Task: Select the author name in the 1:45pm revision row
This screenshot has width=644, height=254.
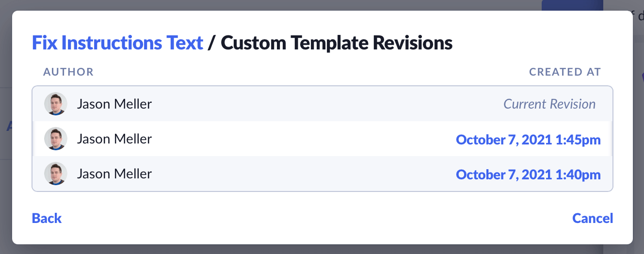Action: click(x=114, y=139)
